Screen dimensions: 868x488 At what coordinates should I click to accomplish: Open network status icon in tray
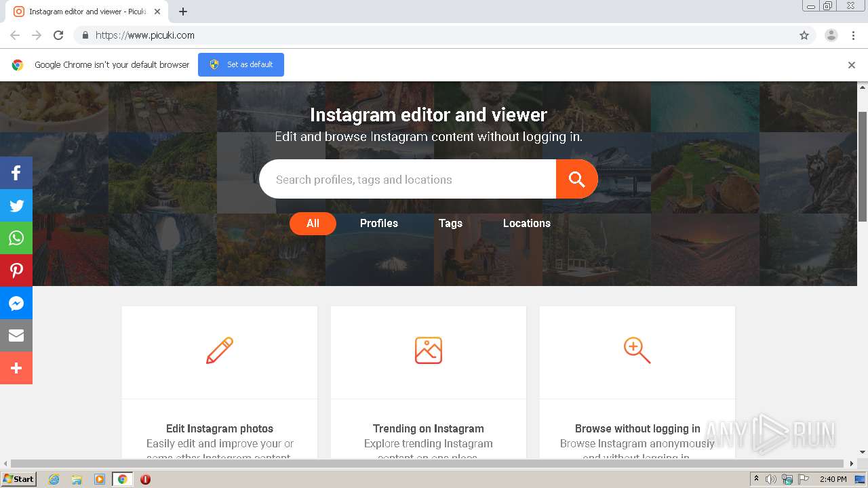pos(787,479)
